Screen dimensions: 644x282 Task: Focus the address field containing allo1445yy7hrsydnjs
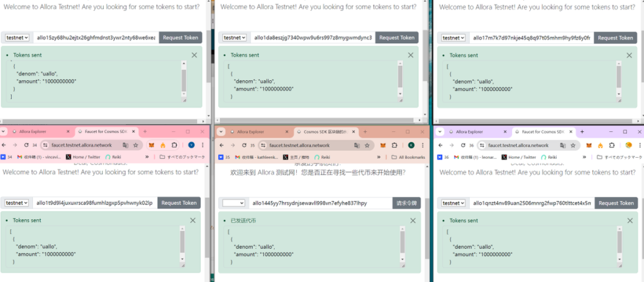pyautogui.click(x=320, y=203)
